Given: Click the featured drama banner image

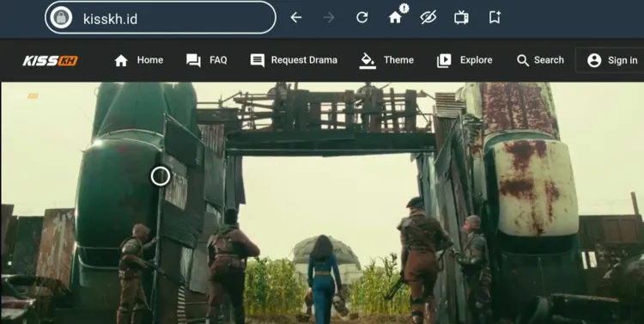Looking at the screenshot, I should 322,203.
